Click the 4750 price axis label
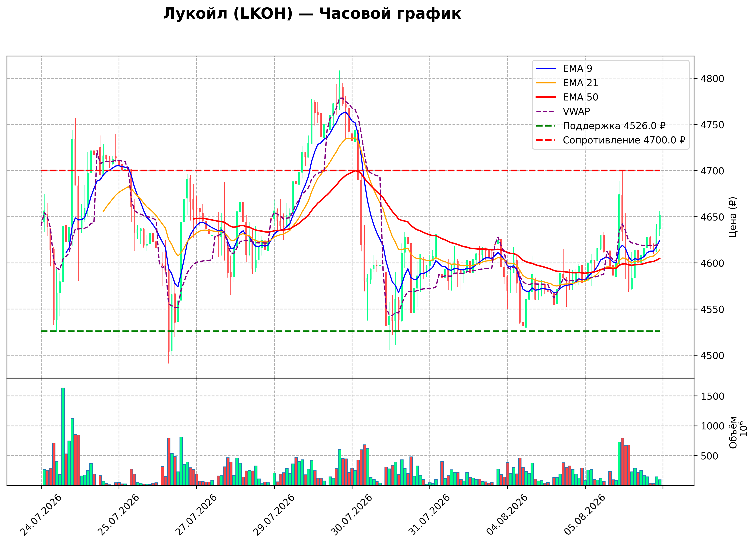 pyautogui.click(x=712, y=125)
